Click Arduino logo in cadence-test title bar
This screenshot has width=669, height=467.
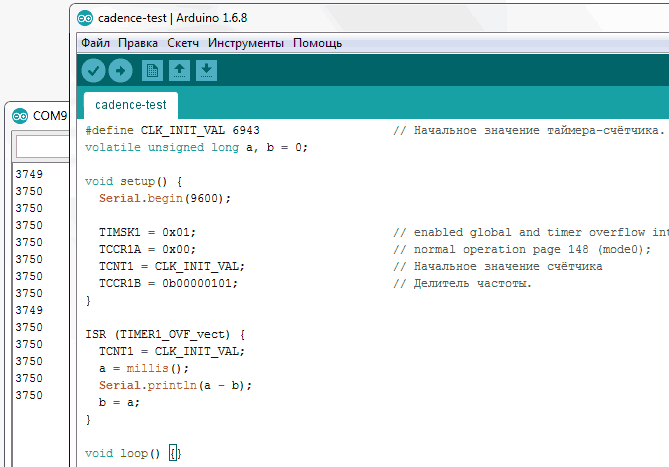85,18
